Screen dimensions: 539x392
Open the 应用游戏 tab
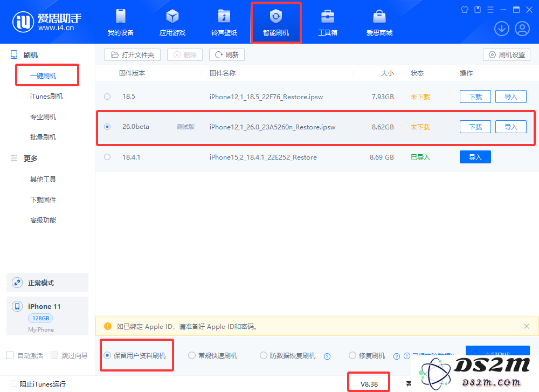point(172,22)
